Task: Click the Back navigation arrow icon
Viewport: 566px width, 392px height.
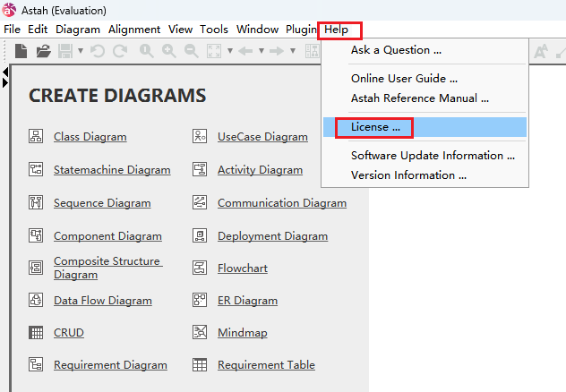Action: point(245,51)
